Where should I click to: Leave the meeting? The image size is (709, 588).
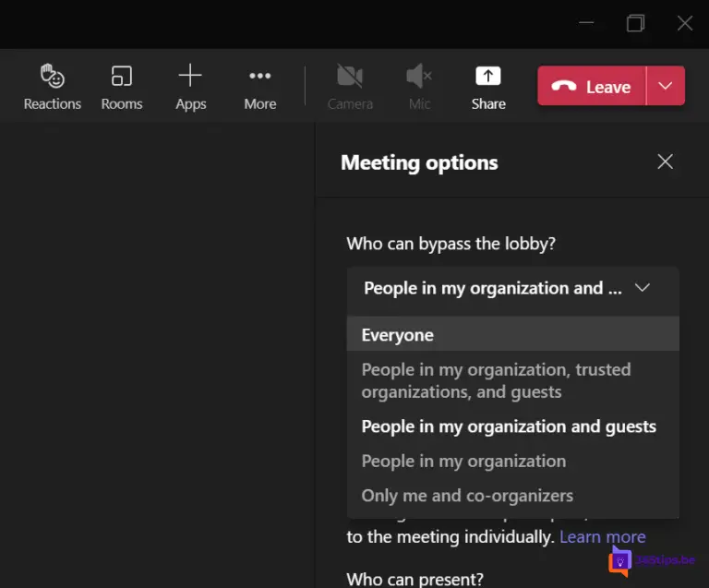click(x=592, y=87)
